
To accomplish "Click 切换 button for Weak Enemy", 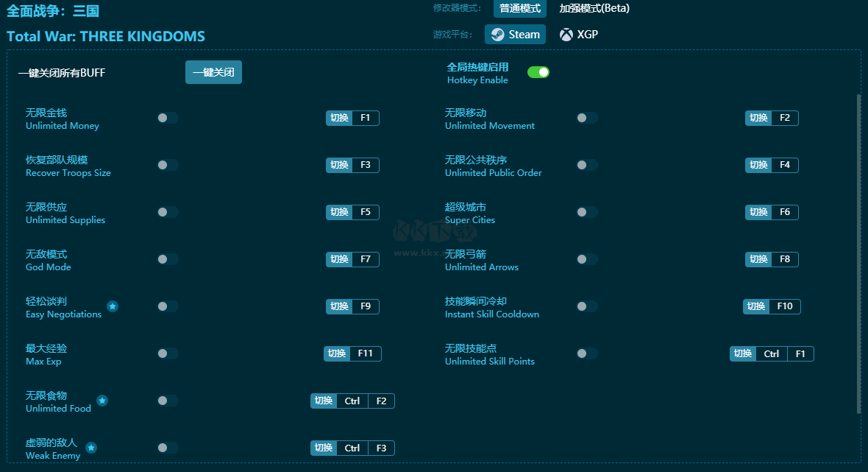I will pyautogui.click(x=323, y=448).
